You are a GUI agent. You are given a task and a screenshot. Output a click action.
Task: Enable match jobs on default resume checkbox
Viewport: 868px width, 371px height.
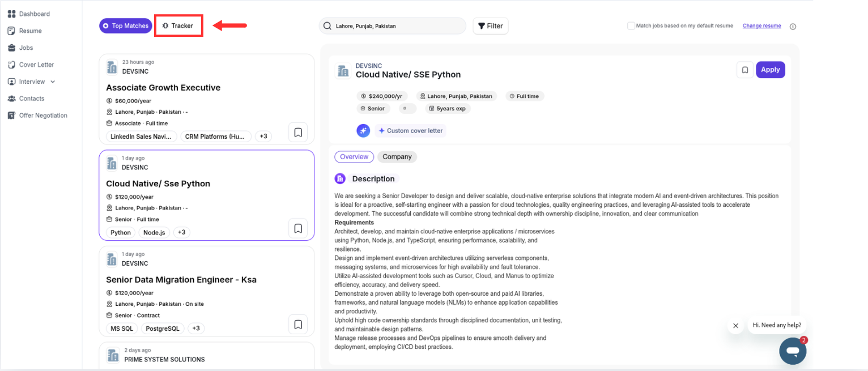coord(631,25)
